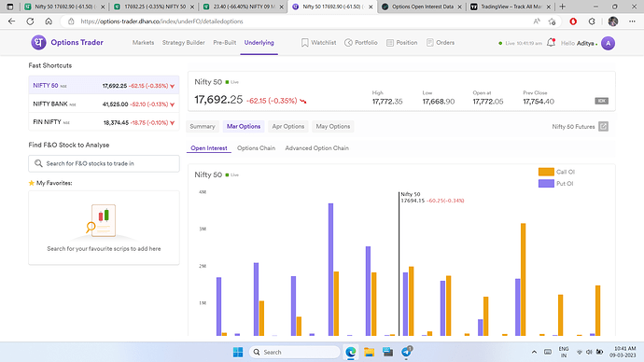The image size is (644, 362).
Task: Click the Options Trader logo icon
Action: (38, 42)
